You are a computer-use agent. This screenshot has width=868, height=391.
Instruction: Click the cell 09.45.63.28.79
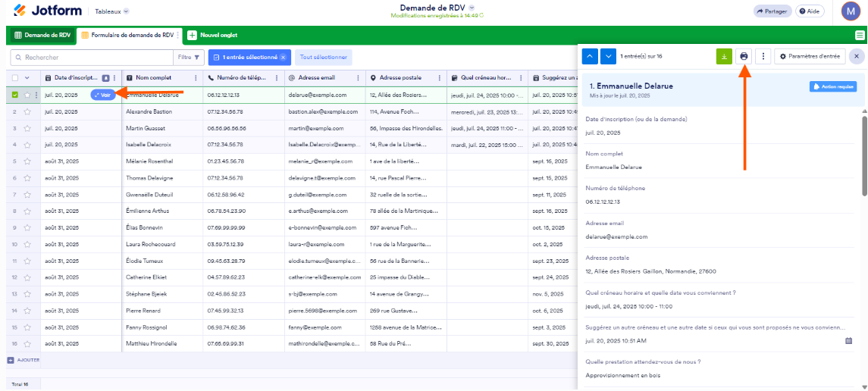(x=243, y=261)
